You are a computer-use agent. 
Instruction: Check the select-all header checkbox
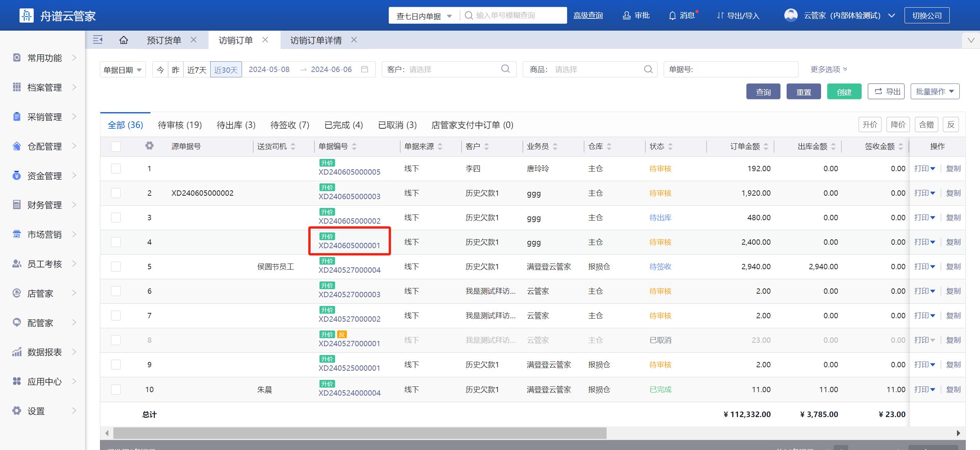point(116,147)
